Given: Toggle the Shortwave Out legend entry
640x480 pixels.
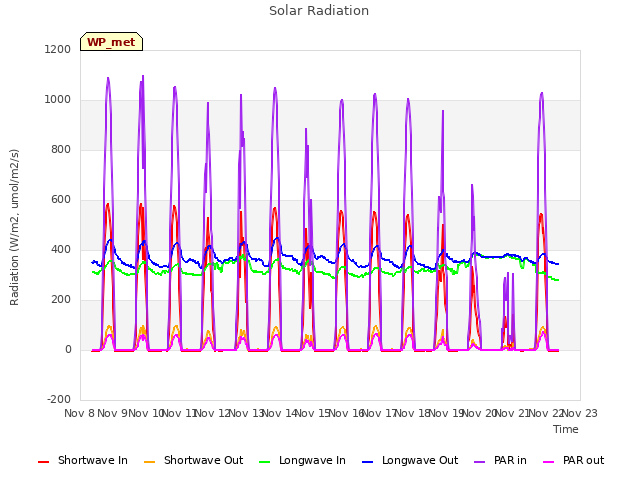Looking at the screenshot, I should [x=193, y=460].
